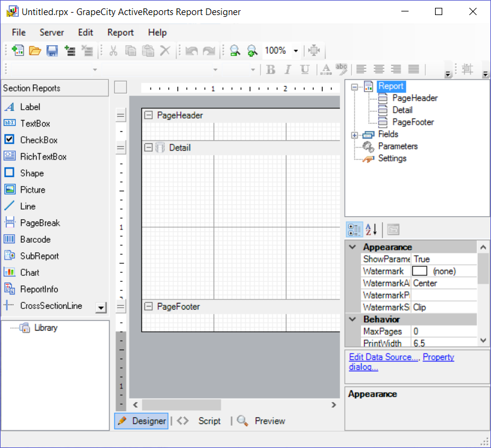Open the zoom percentage dropdown

[x=296, y=51]
